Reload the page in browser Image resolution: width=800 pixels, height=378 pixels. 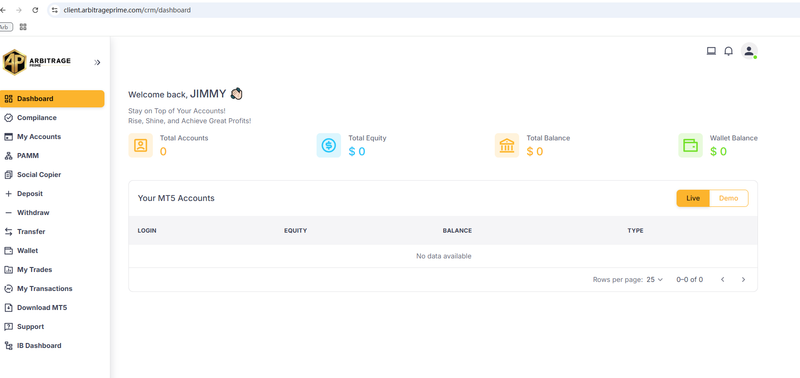tap(35, 10)
